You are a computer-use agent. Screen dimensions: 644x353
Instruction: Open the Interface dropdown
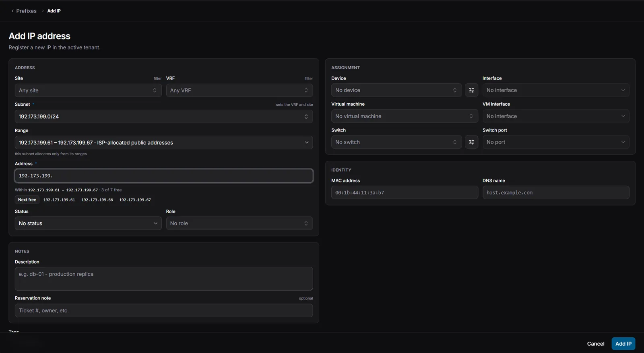(556, 90)
